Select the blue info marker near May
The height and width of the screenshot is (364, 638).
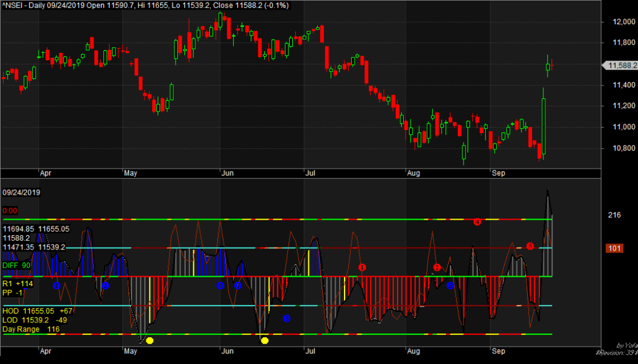pyautogui.click(x=105, y=286)
